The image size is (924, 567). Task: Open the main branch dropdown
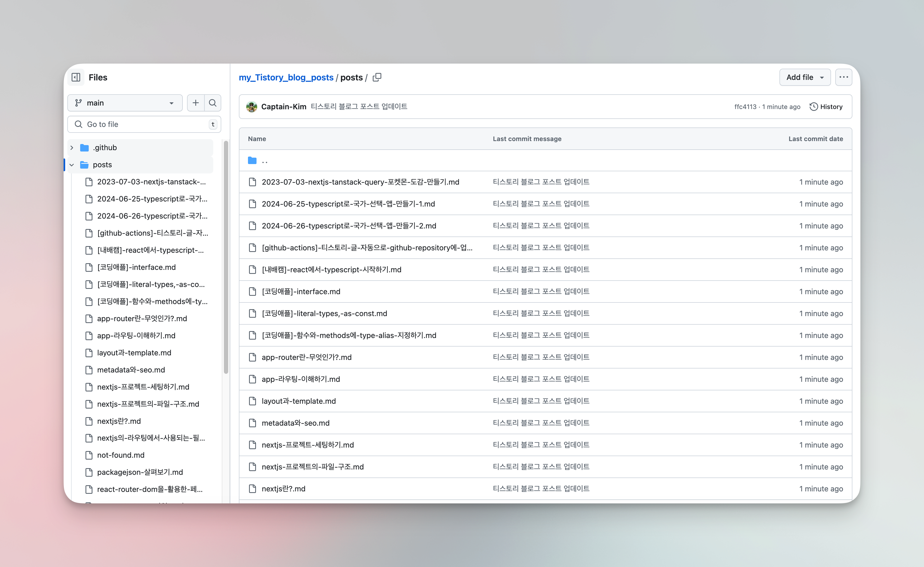click(125, 103)
